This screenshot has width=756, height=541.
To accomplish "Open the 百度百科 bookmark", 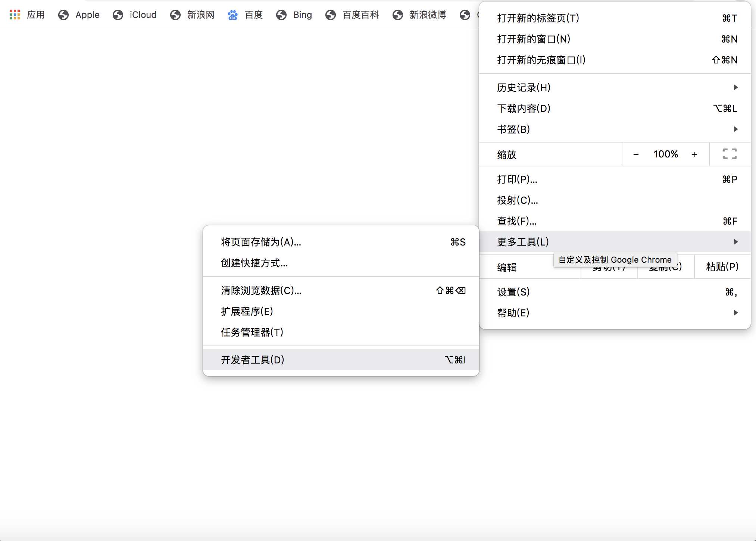I will 360,15.
